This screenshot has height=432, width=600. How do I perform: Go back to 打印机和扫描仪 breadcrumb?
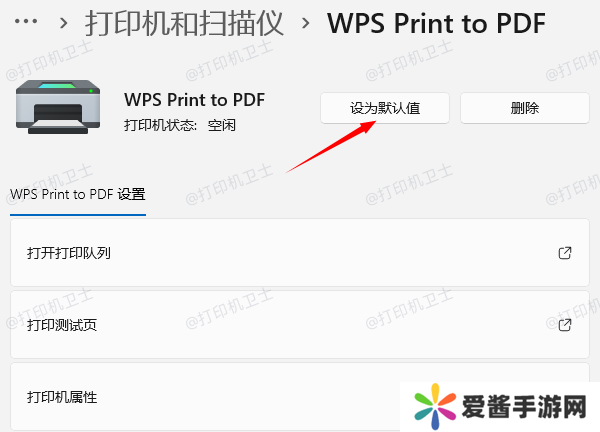(184, 23)
